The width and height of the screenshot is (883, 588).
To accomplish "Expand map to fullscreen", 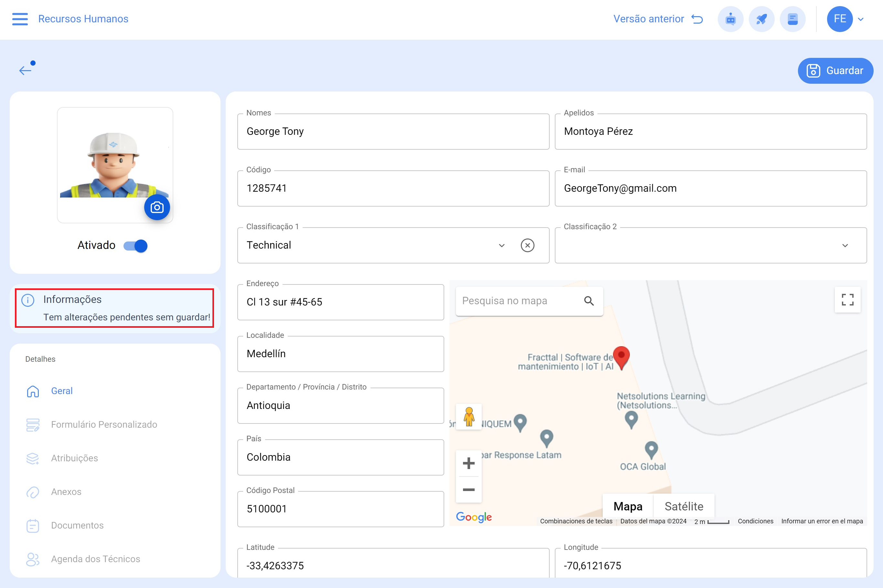I will pyautogui.click(x=847, y=300).
